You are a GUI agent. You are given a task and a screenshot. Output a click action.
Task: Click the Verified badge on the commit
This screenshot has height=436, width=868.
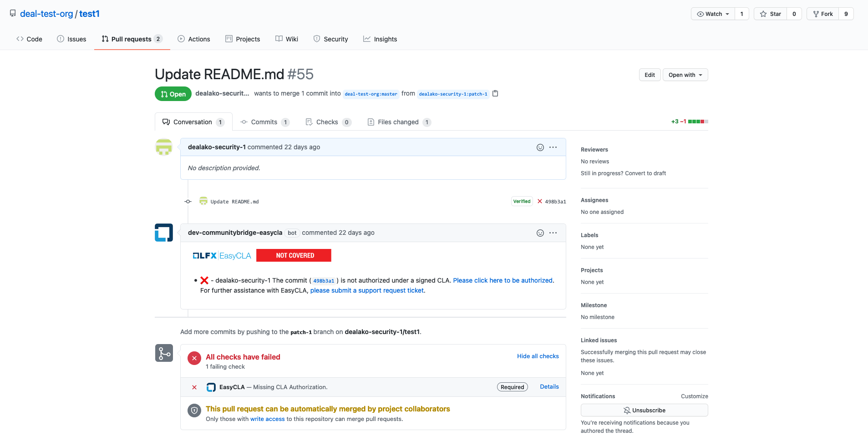click(522, 201)
